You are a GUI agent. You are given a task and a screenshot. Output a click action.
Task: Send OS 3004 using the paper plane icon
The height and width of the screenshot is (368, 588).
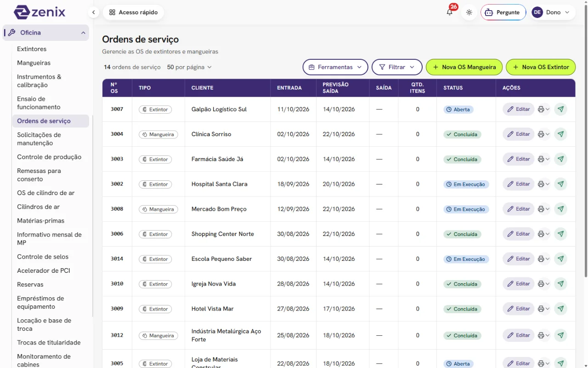tap(560, 134)
